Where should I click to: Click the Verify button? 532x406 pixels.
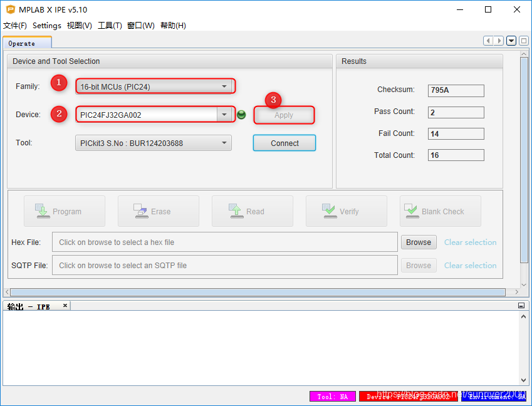[347, 211]
